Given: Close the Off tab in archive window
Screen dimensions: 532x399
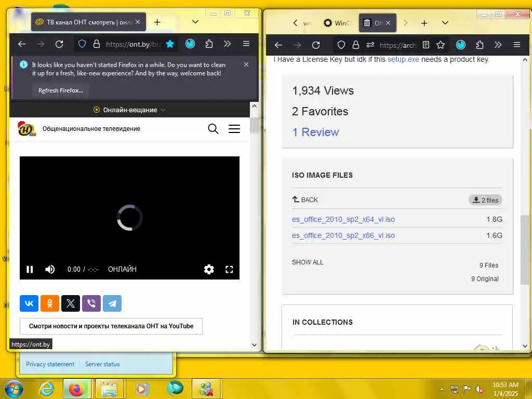Looking at the screenshot, I should (388, 23).
